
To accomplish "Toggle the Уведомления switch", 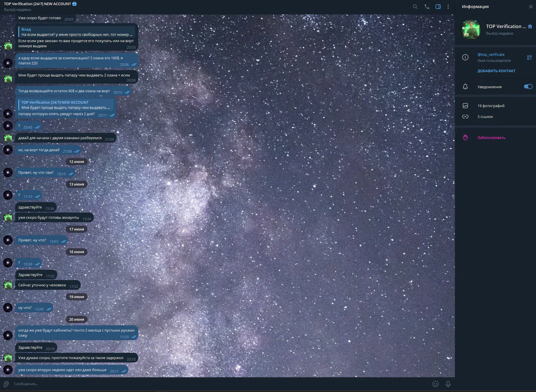I will tap(528, 86).
